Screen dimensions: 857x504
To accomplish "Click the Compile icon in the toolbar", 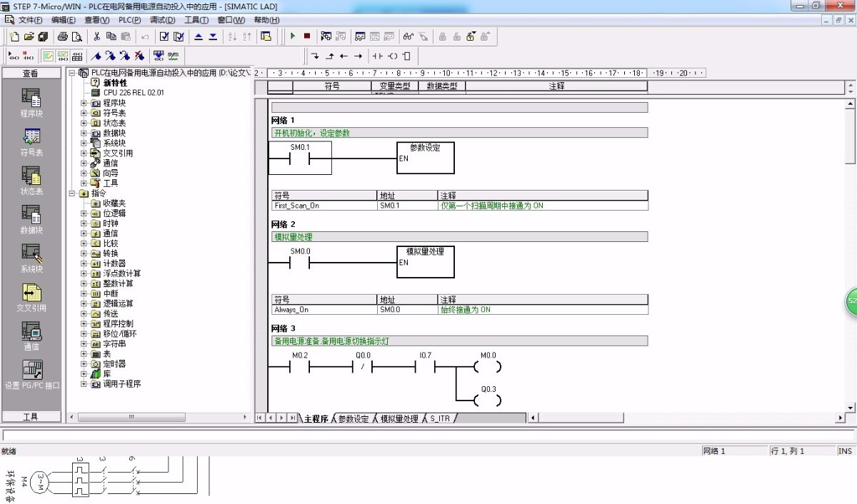I will pyautogui.click(x=164, y=36).
